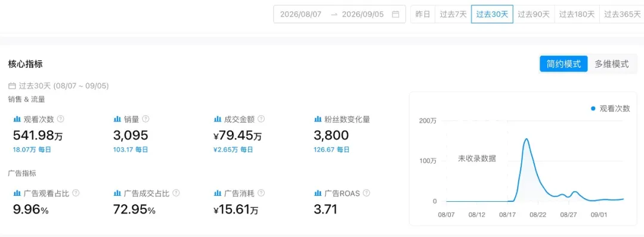Image resolution: width=644 pixels, height=237 pixels.
Task: Switch to 多维模式 view
Action: pyautogui.click(x=612, y=64)
